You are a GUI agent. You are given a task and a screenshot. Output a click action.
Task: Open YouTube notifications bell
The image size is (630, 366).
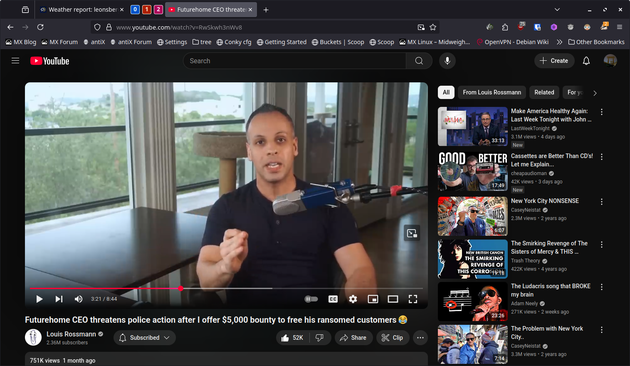tap(586, 61)
